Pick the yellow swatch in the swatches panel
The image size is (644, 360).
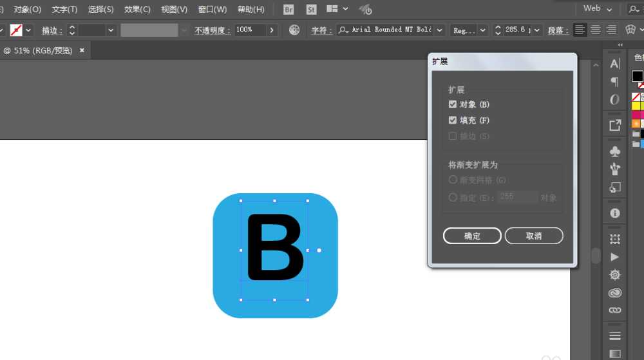[x=636, y=106]
